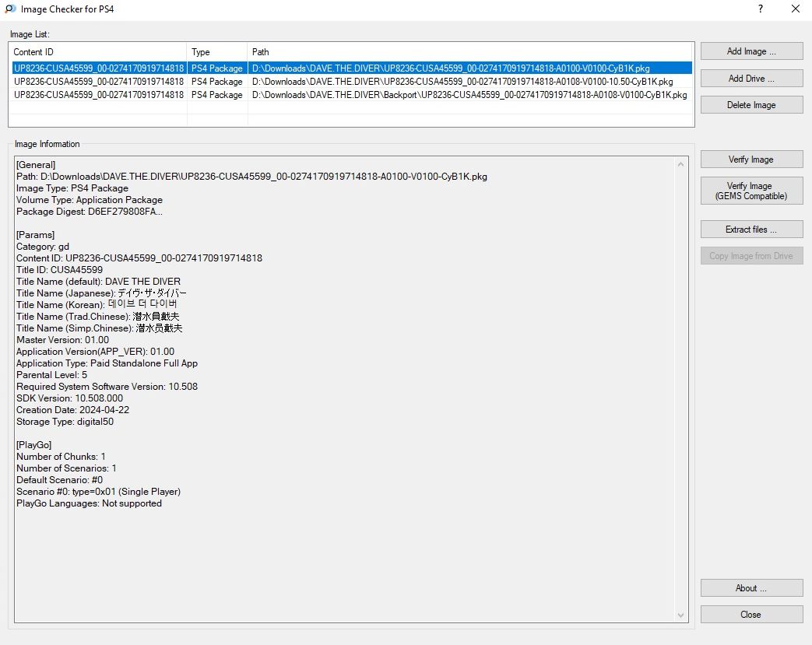The width and height of the screenshot is (812, 645).
Task: Click the help question mark button
Action: (x=760, y=9)
